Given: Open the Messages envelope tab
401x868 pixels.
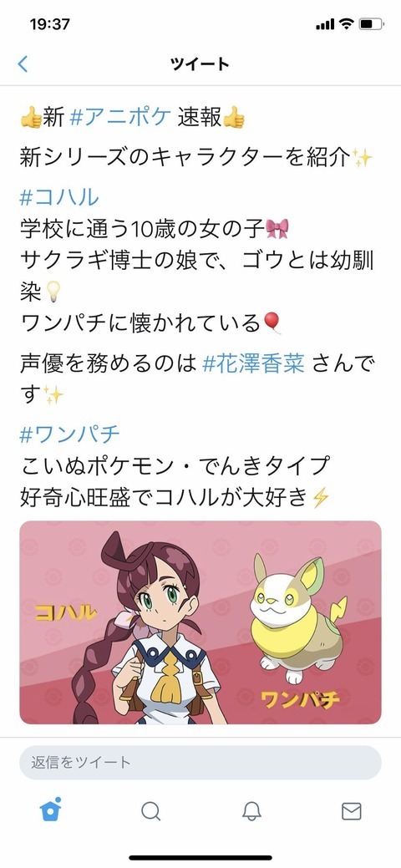Looking at the screenshot, I should tap(351, 811).
